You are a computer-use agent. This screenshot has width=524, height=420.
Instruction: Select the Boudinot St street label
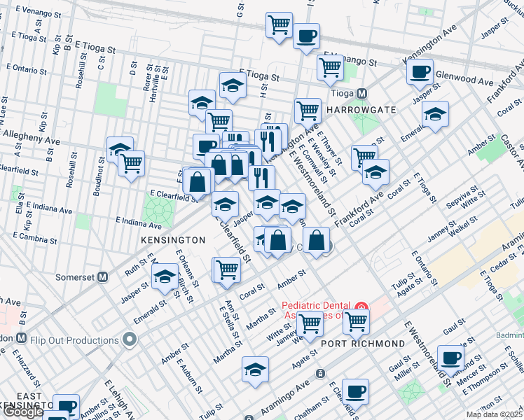coord(99,176)
